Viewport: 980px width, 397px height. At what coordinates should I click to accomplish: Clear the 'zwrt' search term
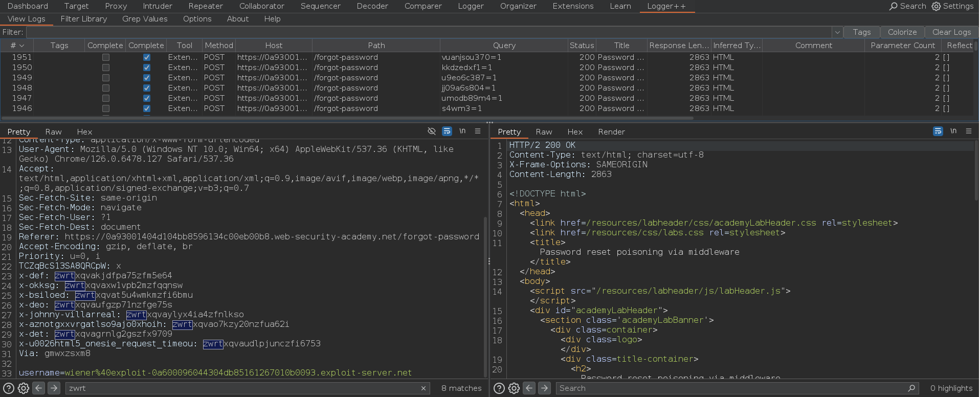[424, 388]
